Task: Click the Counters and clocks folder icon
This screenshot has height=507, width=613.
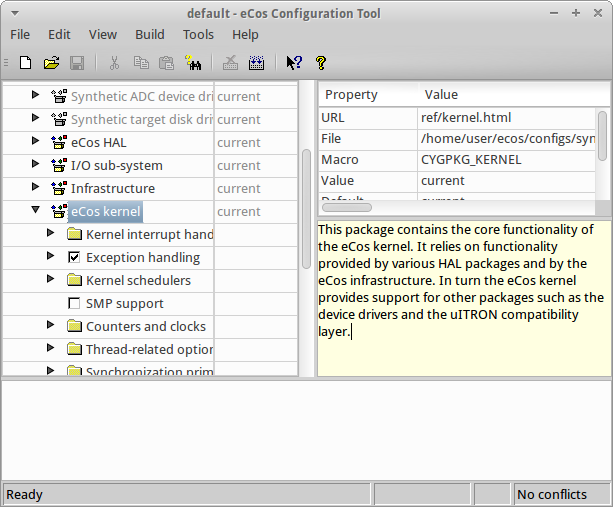Action: pos(74,326)
